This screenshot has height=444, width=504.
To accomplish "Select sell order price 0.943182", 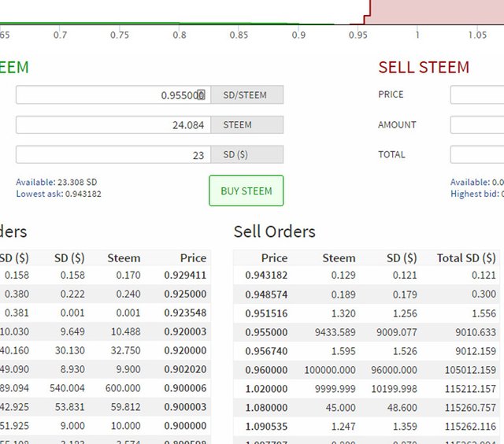I will pyautogui.click(x=266, y=276).
